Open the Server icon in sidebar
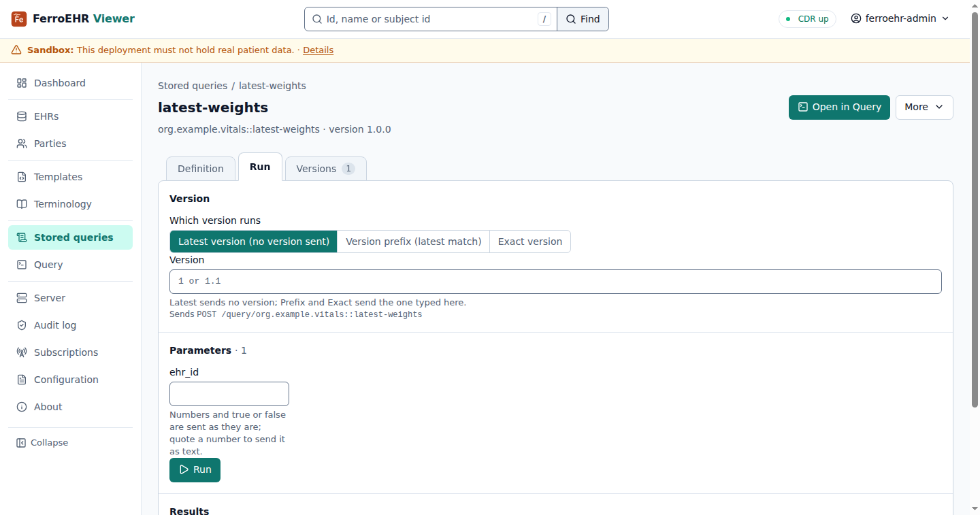 [x=22, y=298]
